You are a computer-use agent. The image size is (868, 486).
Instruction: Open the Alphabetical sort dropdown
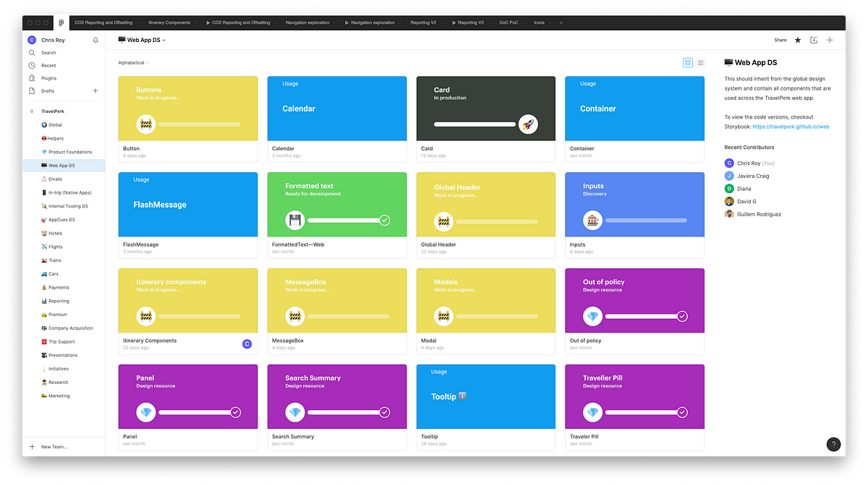click(x=134, y=63)
